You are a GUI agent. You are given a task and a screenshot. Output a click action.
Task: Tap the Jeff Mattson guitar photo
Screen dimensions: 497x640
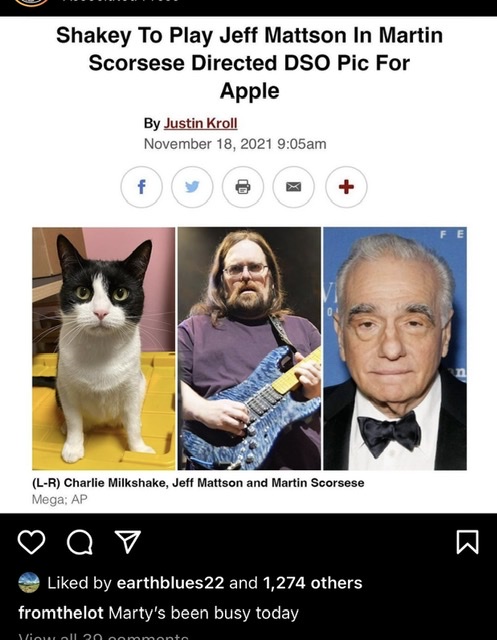coord(249,349)
